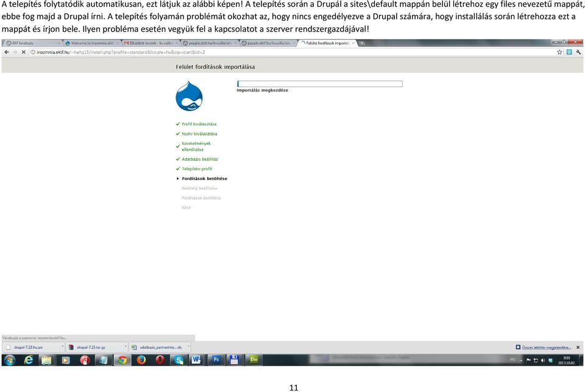Click Nyelv kiválasztása step

click(199, 134)
